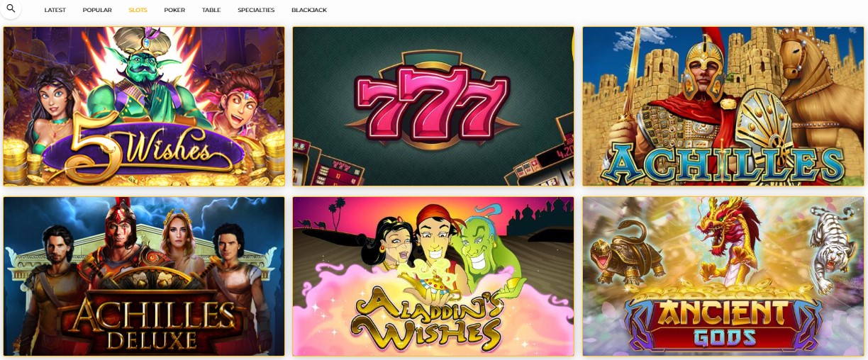Select the Achilles slot thumbnail
This screenshot has width=868, height=360.
[x=723, y=106]
